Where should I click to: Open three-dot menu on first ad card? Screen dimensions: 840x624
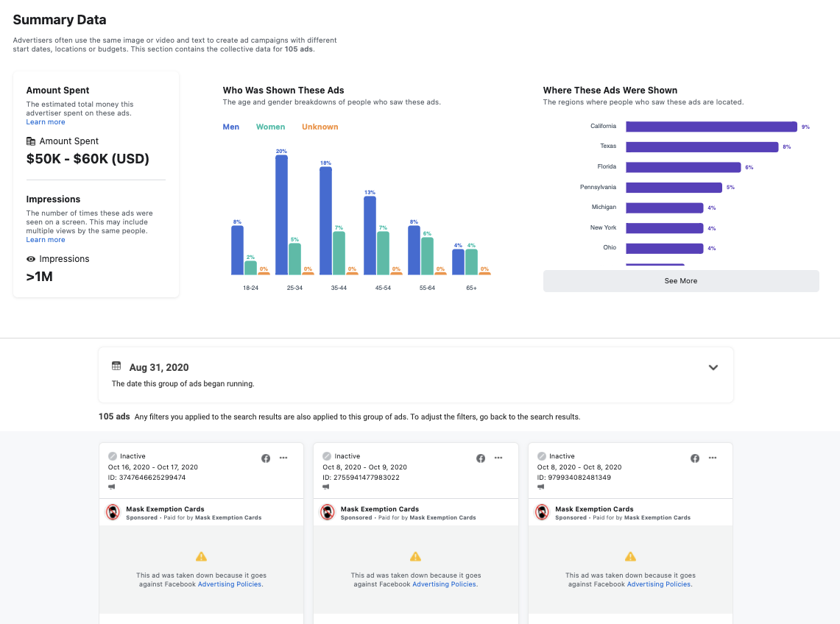pyautogui.click(x=283, y=458)
